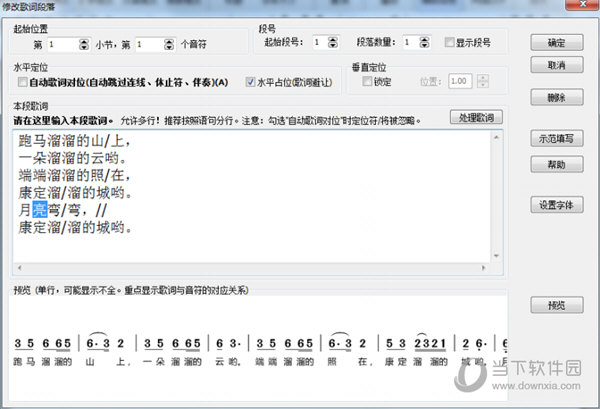Click preview lyric 云 in the preview
Image resolution: width=600 pixels, height=409 pixels.
(x=220, y=362)
